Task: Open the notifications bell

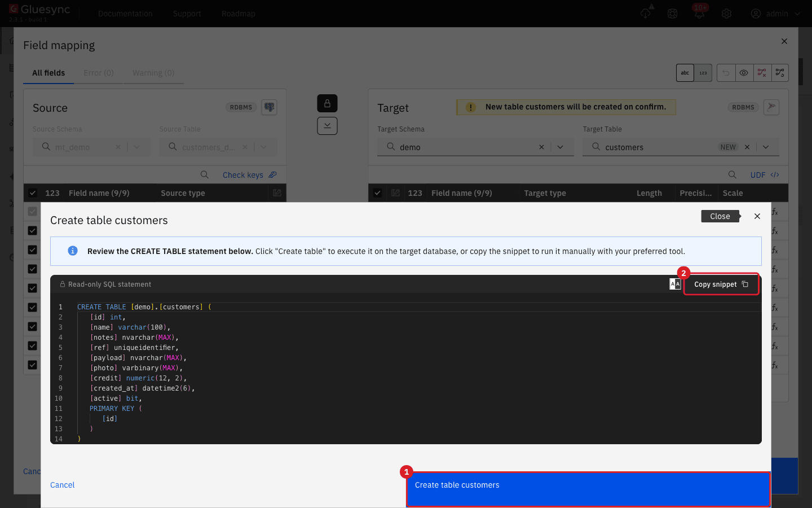Action: click(700, 14)
